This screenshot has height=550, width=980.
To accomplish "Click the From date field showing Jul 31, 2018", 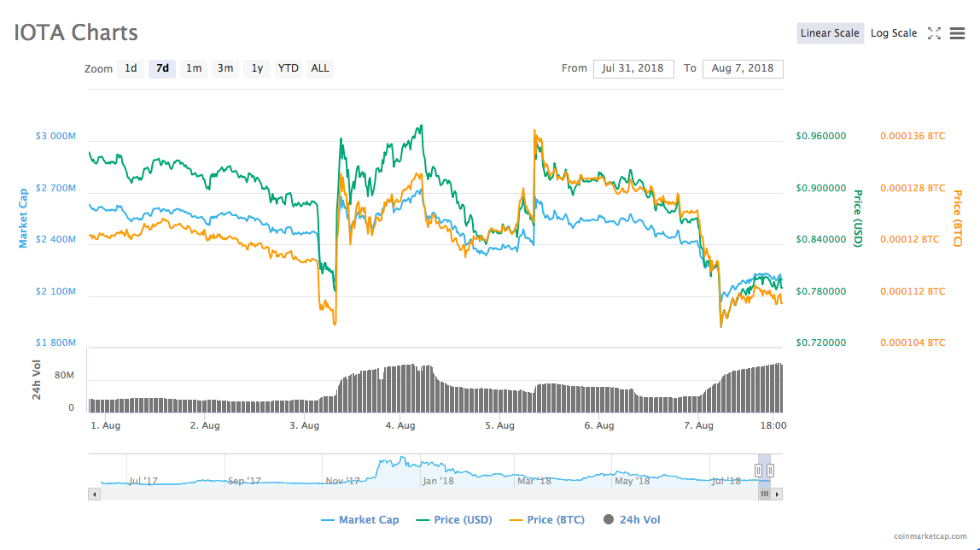I will tap(633, 68).
